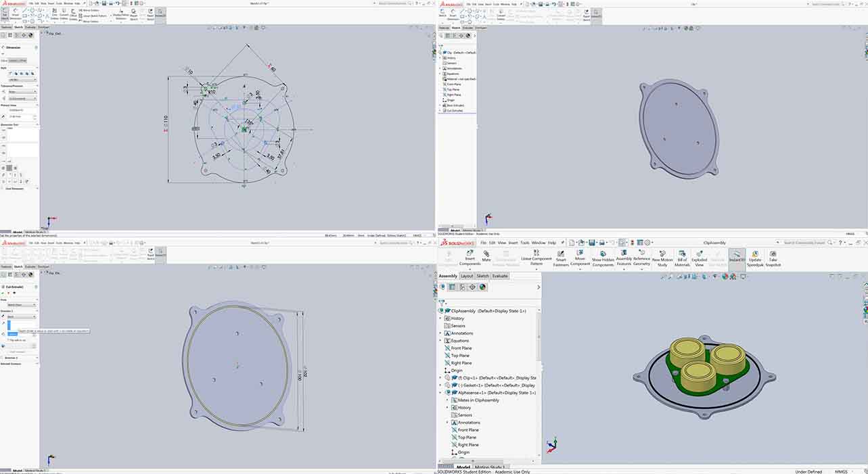Cancel Cut-Extrude with the red X
868x474 pixels.
[9, 293]
